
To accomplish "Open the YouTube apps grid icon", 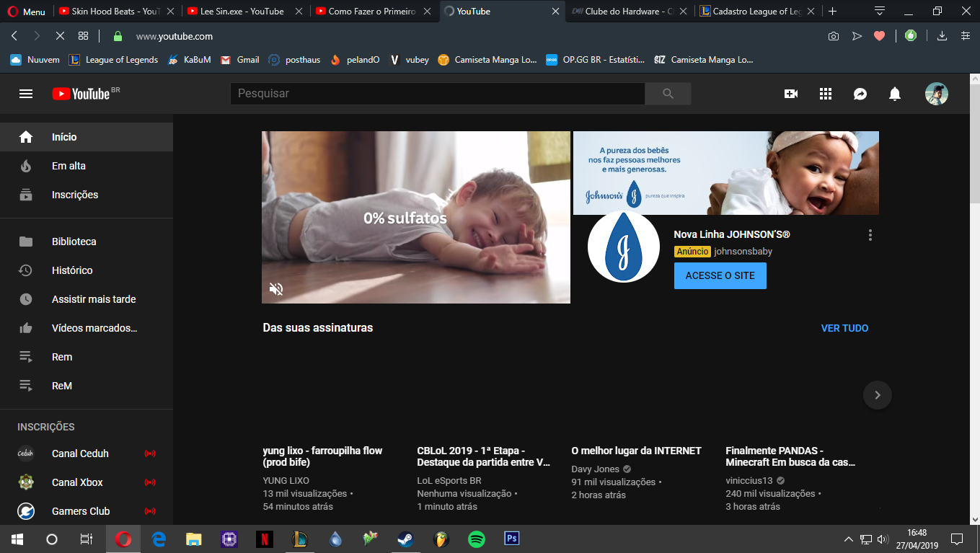I will pyautogui.click(x=826, y=94).
